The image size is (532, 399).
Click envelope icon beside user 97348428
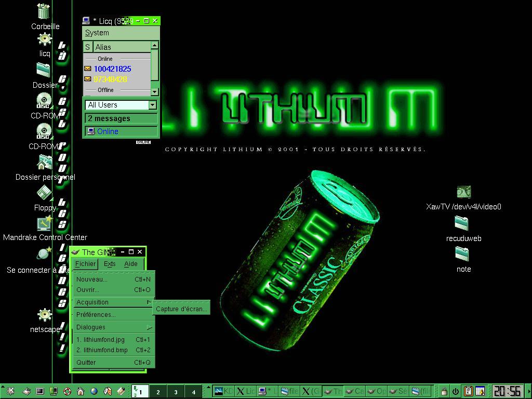click(x=87, y=79)
